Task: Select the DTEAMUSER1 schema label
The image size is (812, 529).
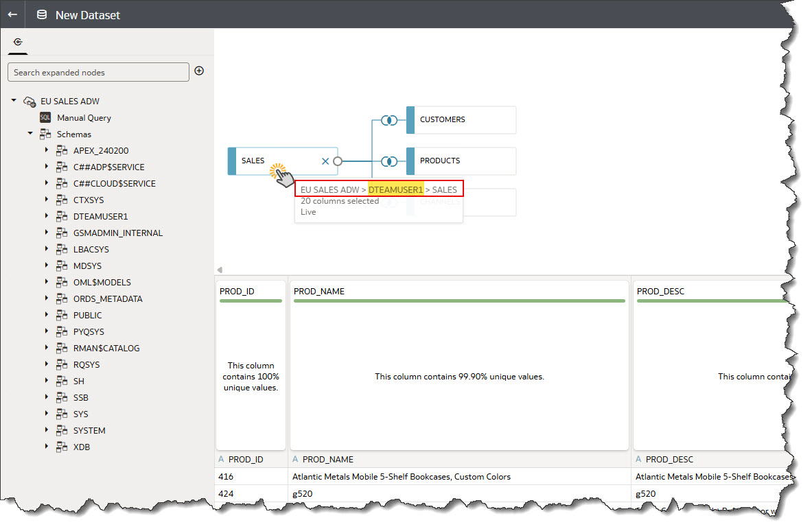Action: pos(100,216)
